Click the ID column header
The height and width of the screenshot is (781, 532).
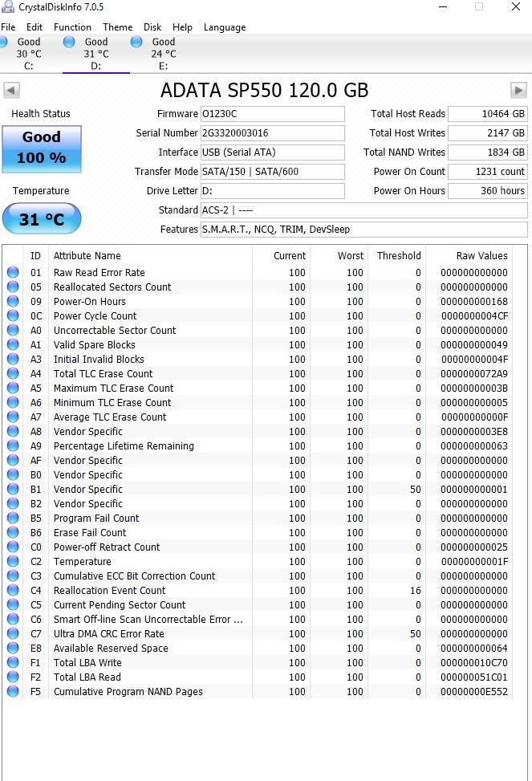click(x=35, y=255)
